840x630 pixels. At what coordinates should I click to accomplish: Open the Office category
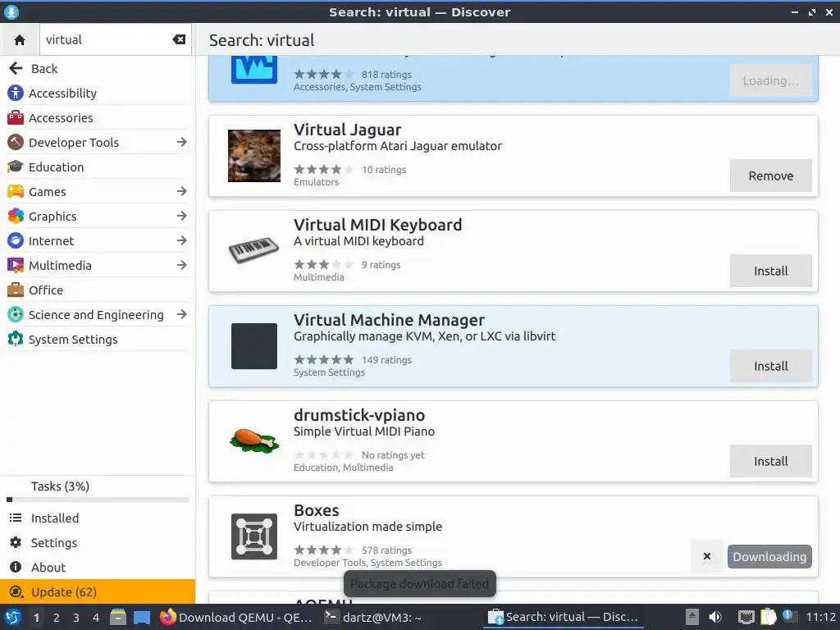point(98,290)
